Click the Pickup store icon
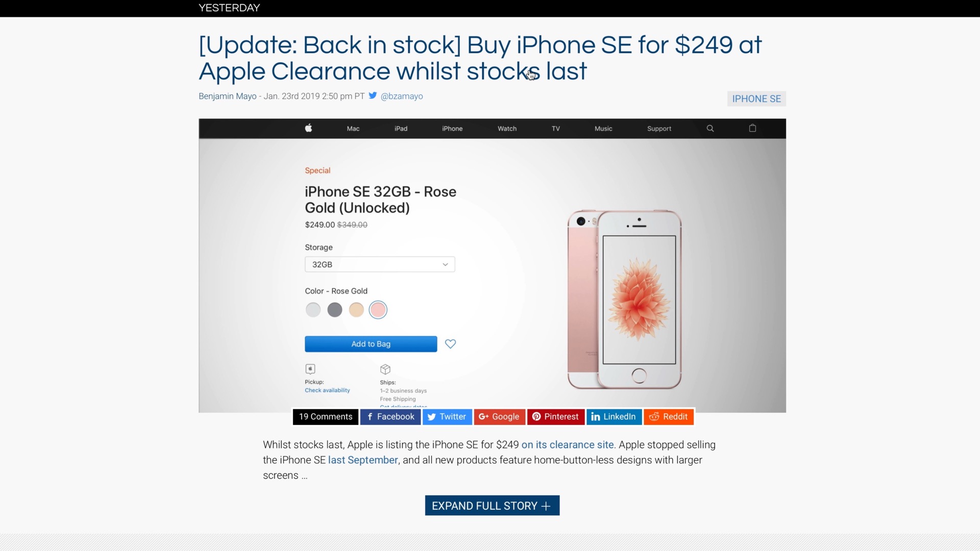The height and width of the screenshot is (551, 980). [310, 369]
